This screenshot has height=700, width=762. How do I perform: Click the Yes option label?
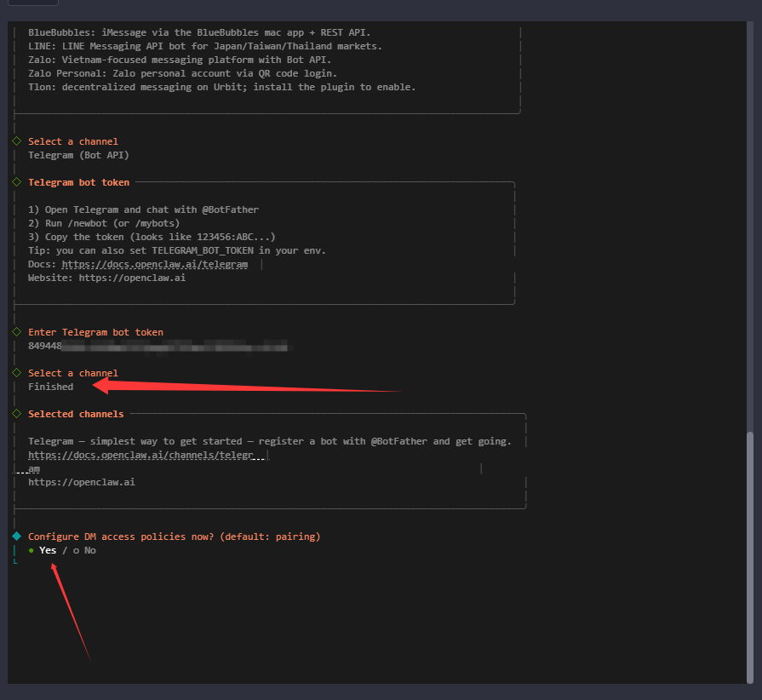click(x=48, y=550)
